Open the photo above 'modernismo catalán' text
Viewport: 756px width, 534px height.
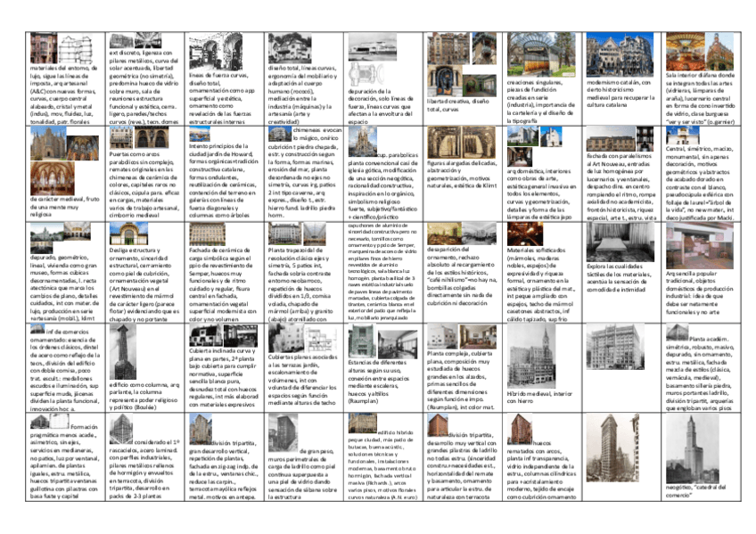pyautogui.click(x=619, y=55)
